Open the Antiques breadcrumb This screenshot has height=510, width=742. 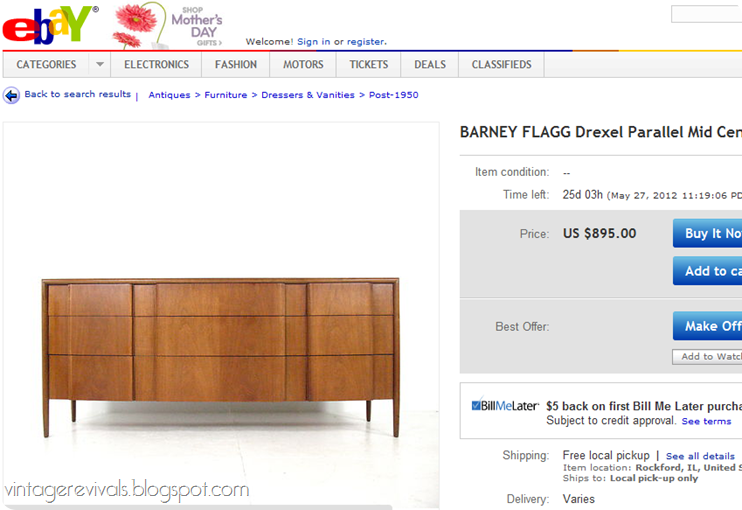(x=169, y=95)
